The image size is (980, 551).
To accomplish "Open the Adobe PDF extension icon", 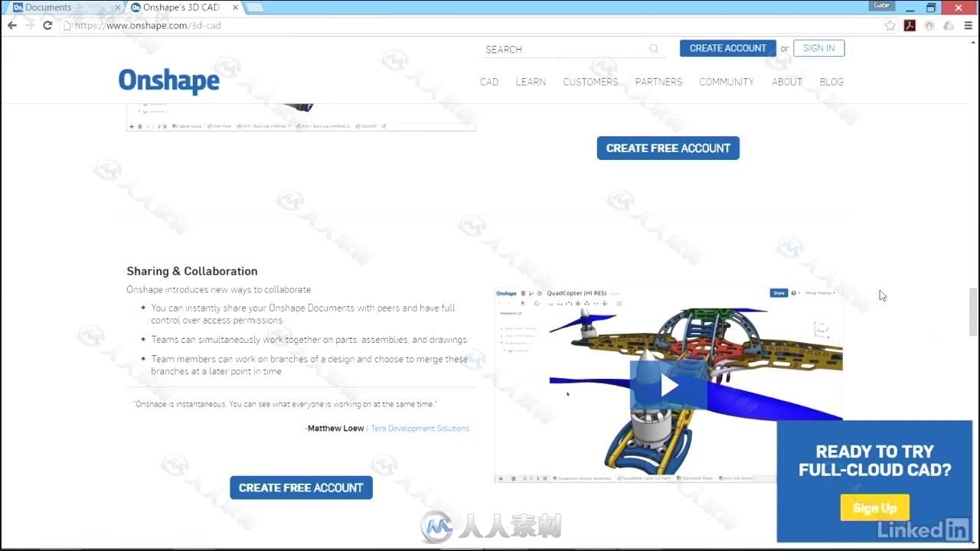I will (x=910, y=25).
